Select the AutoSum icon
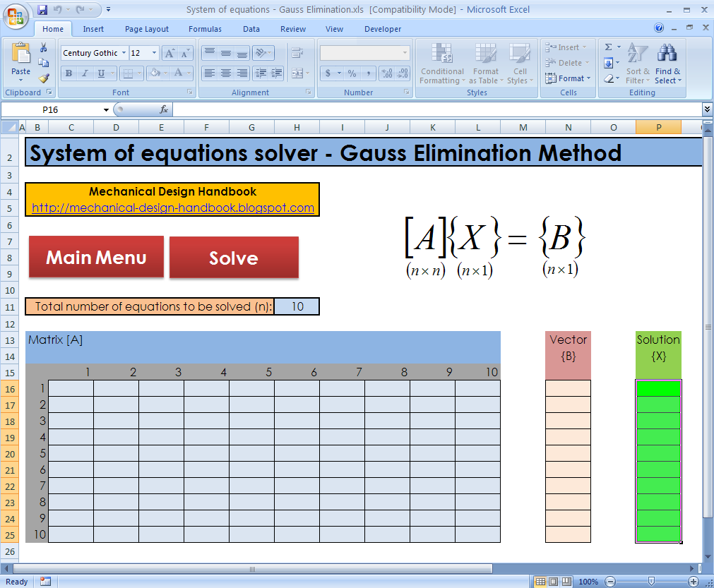The width and height of the screenshot is (714, 588). tap(610, 48)
